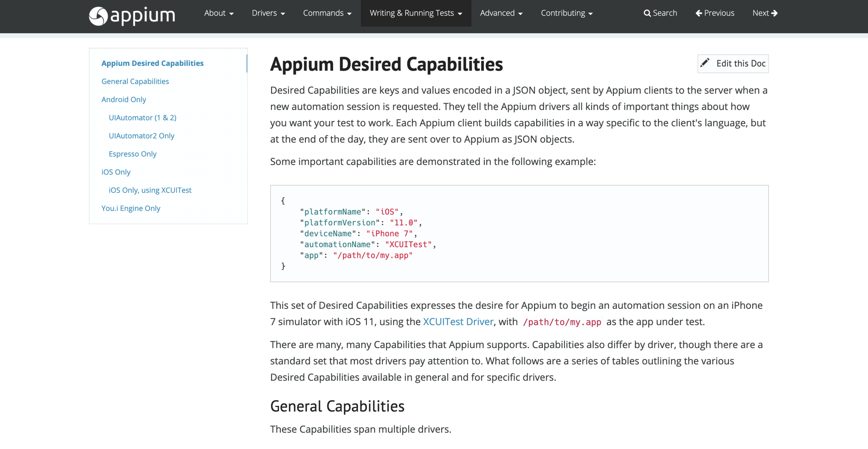Click the pencil icon in Edit this Doc
This screenshot has width=868, height=449.
coord(705,63)
